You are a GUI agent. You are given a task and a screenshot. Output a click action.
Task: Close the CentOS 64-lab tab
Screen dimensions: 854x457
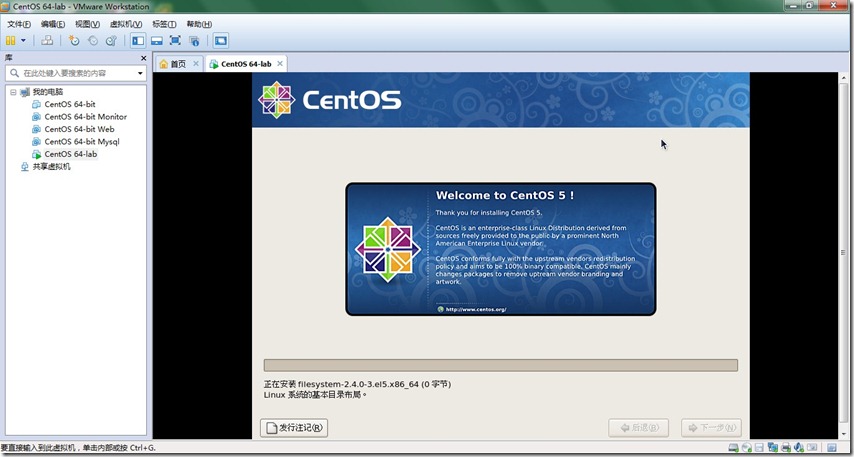(x=280, y=64)
